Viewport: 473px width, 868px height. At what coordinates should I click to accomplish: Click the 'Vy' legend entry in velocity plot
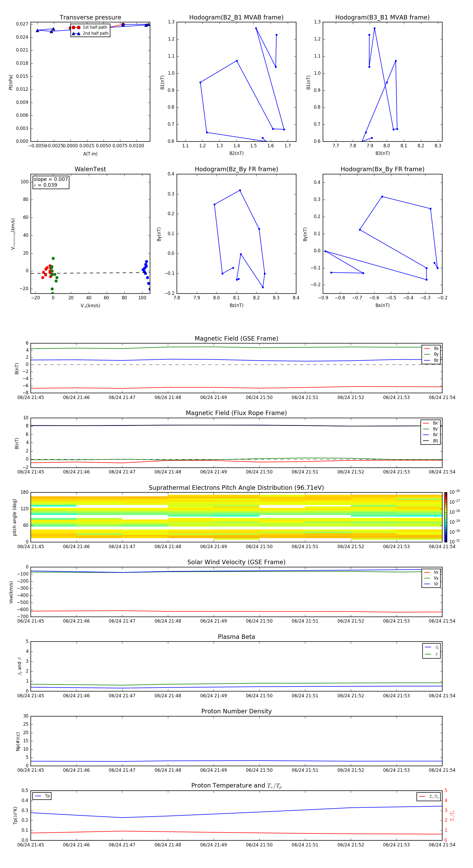(431, 578)
